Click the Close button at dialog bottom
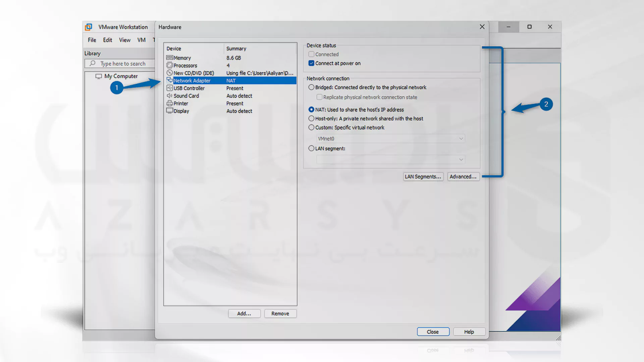This screenshot has width=644, height=362. tap(433, 331)
